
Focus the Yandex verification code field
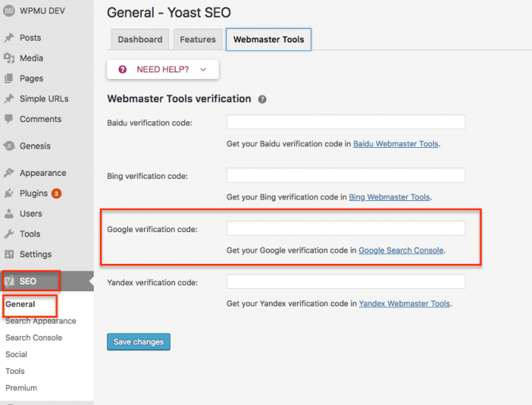pos(346,281)
